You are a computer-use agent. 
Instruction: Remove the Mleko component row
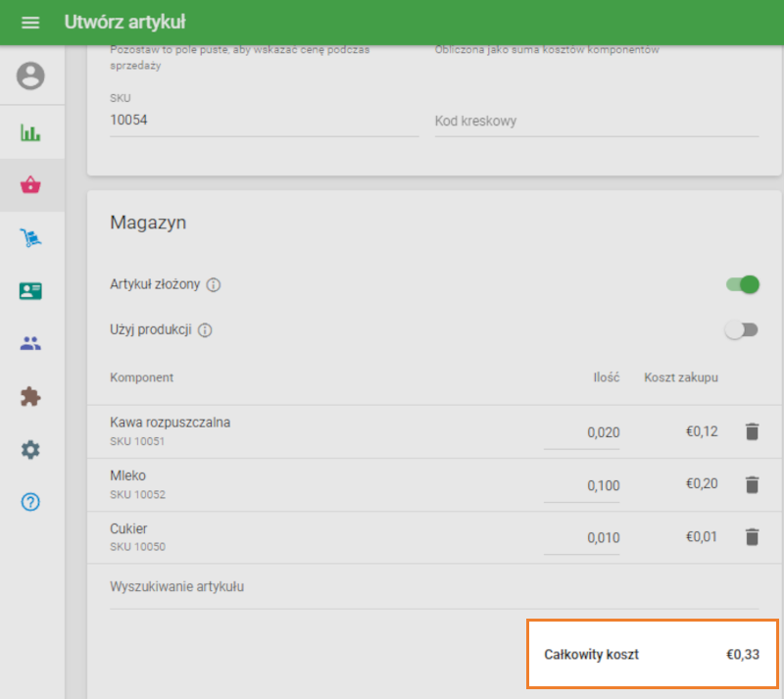[752, 484]
